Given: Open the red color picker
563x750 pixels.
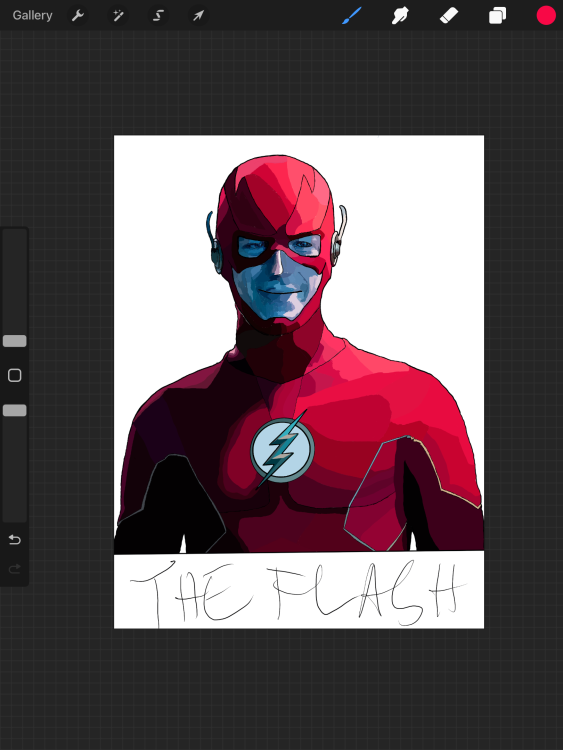Looking at the screenshot, I should tap(546, 15).
